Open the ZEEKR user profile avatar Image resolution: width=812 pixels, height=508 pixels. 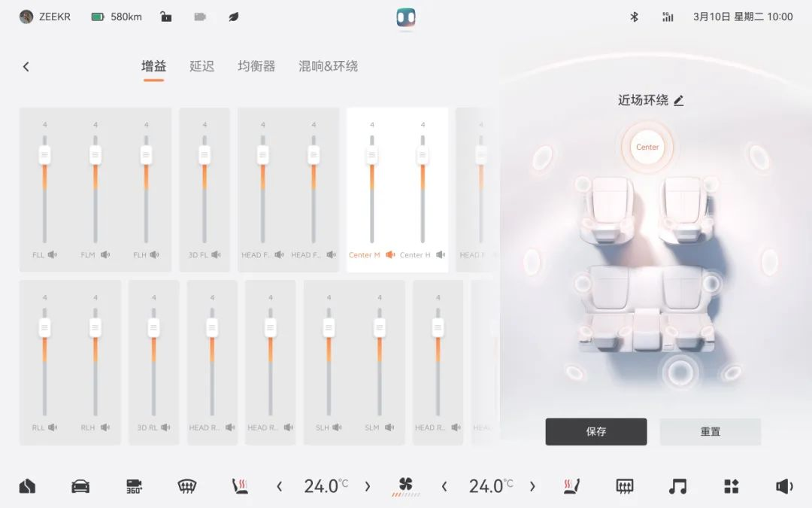tap(26, 17)
